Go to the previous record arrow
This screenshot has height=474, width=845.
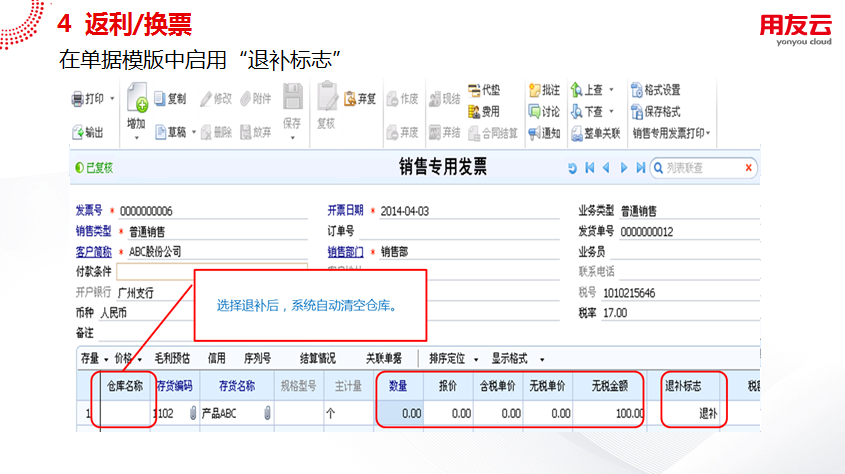point(606,168)
